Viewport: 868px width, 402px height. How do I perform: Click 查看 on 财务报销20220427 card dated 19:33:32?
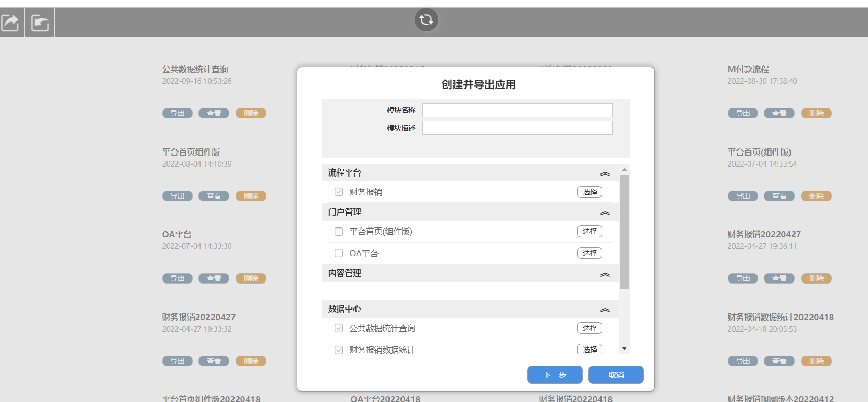[214, 361]
